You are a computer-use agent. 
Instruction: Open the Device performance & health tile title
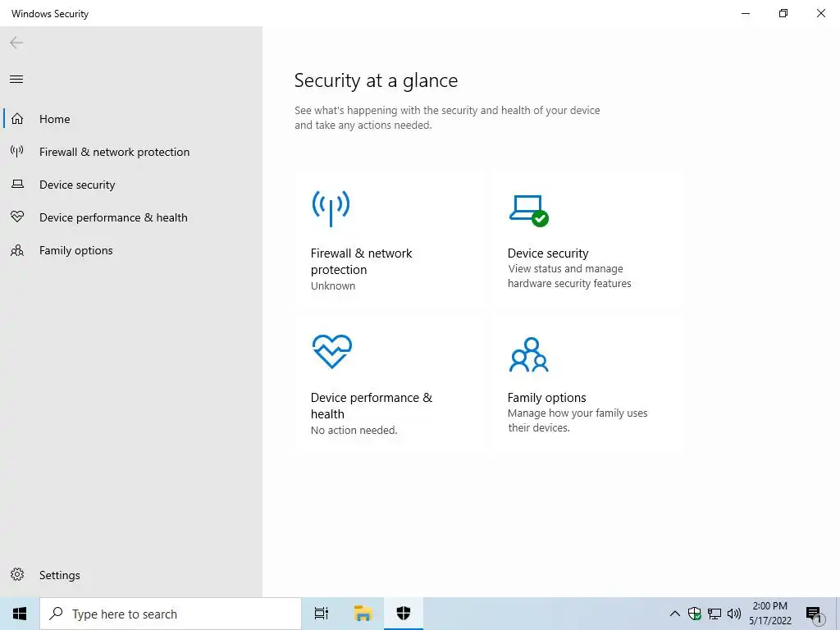pyautogui.click(x=372, y=405)
